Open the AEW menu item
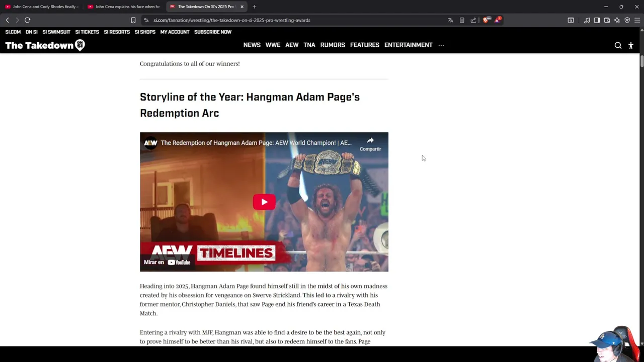This screenshot has width=644, height=362. click(x=292, y=45)
